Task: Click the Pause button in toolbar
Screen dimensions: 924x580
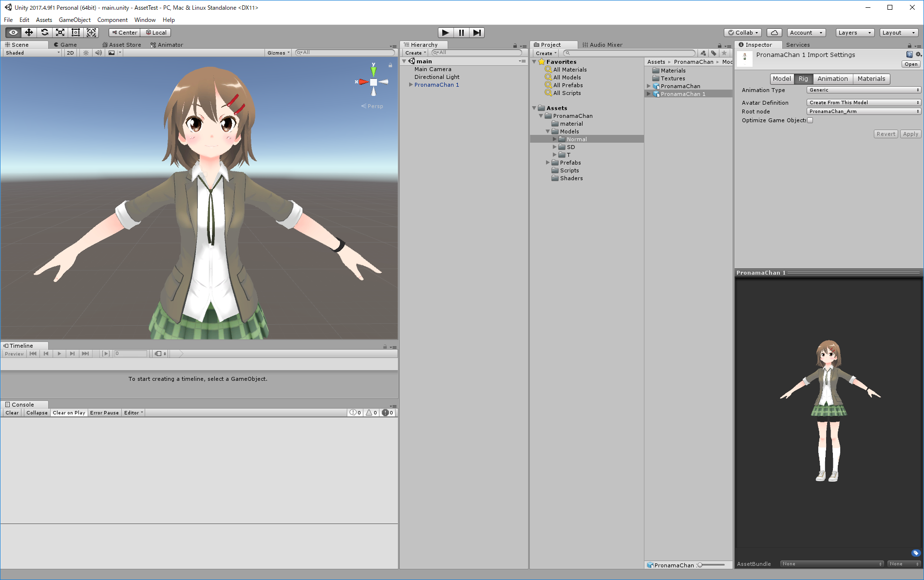Action: [461, 33]
